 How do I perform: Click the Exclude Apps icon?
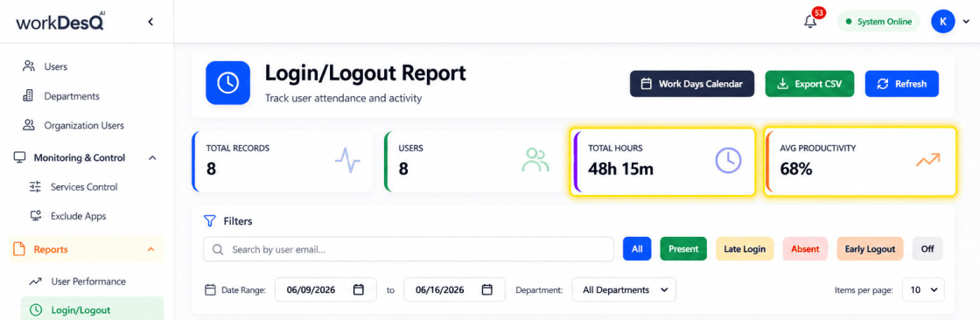tap(36, 216)
